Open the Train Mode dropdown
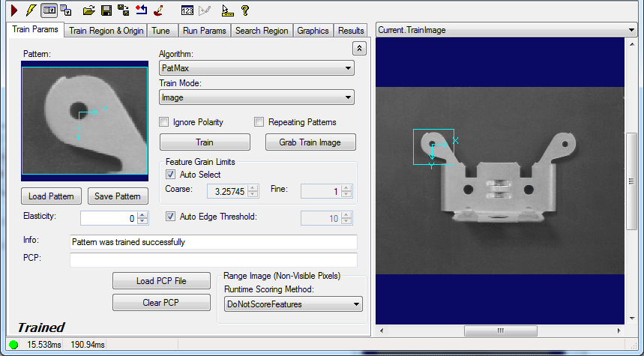 pyautogui.click(x=256, y=97)
